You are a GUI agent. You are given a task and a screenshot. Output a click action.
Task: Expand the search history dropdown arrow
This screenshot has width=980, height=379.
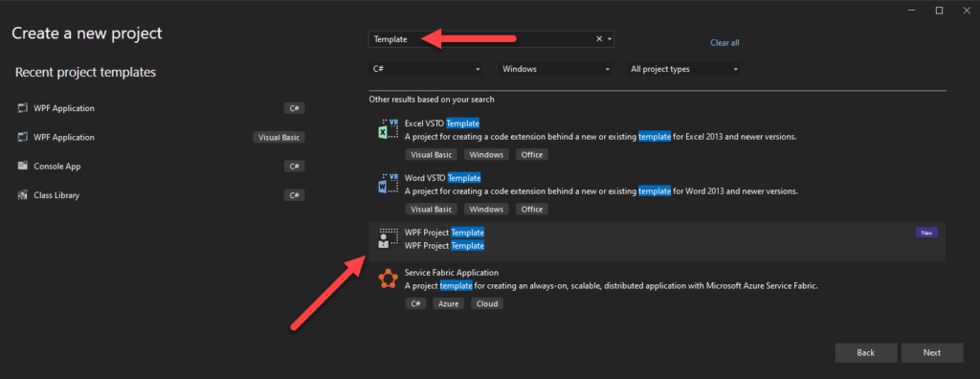(610, 39)
